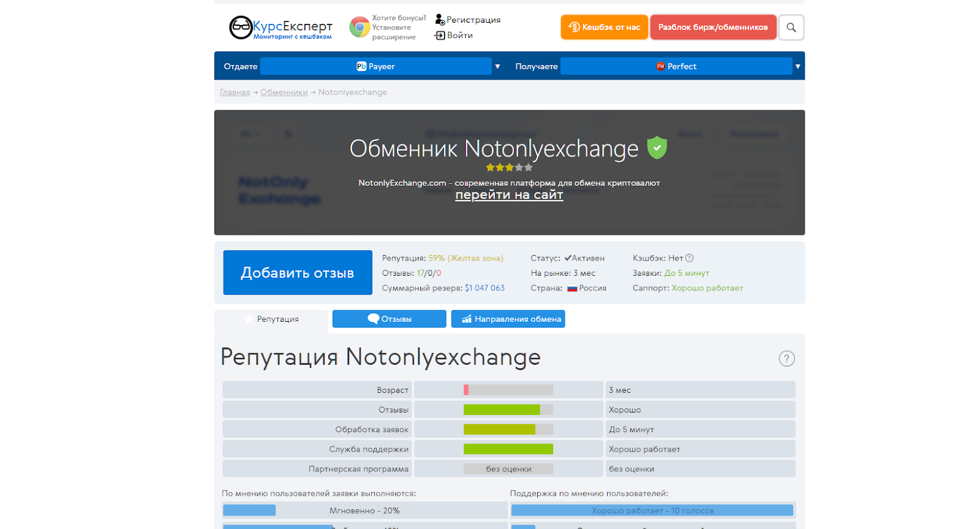Open Войти link
Screen dimensions: 980x529
click(x=460, y=36)
